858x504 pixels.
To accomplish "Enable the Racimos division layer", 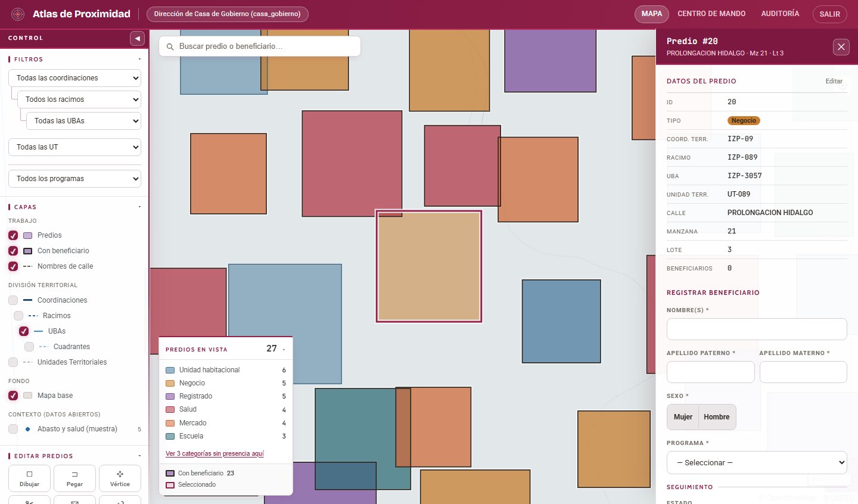I will [18, 316].
